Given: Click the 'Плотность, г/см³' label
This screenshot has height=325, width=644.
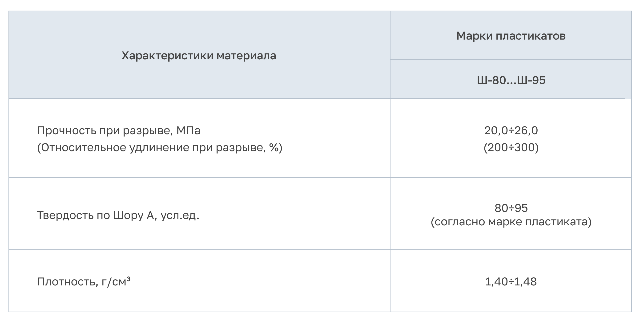Looking at the screenshot, I should (x=84, y=282).
